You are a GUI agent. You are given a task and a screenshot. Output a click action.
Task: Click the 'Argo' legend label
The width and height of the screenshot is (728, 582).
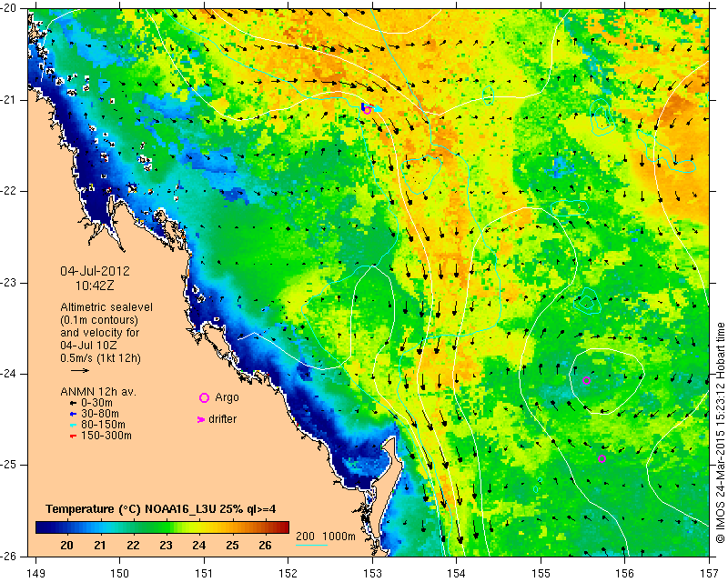[227, 397]
